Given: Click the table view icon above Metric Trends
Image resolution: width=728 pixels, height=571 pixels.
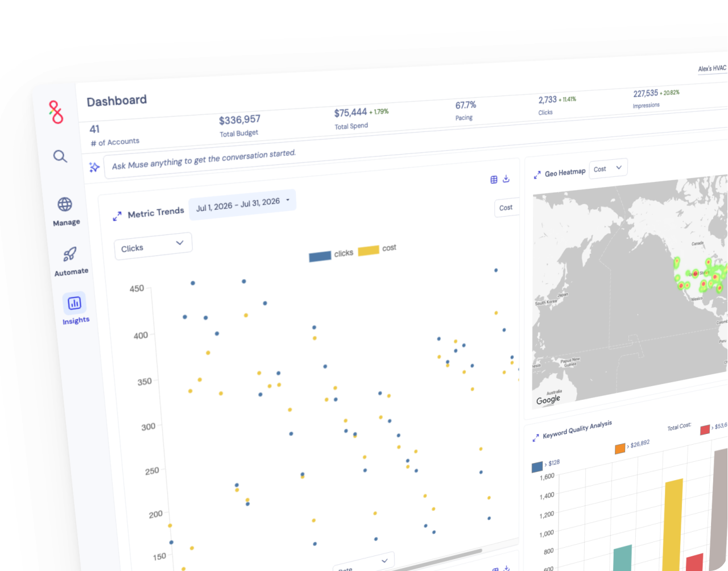Looking at the screenshot, I should point(494,180).
